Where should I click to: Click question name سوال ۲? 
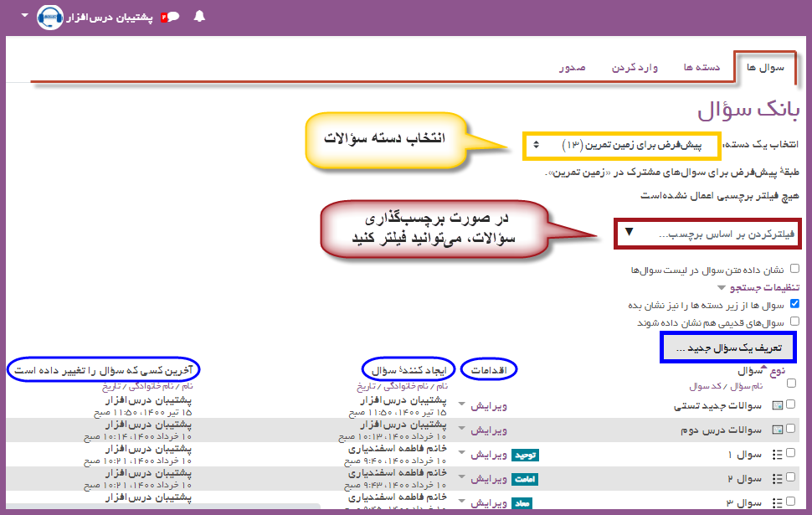(x=745, y=479)
